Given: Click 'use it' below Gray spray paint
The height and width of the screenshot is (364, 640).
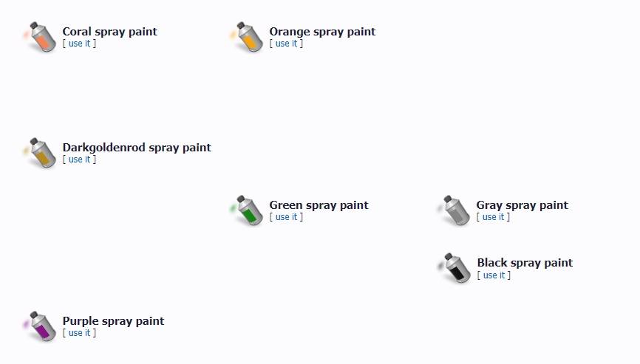Looking at the screenshot, I should [x=493, y=217].
